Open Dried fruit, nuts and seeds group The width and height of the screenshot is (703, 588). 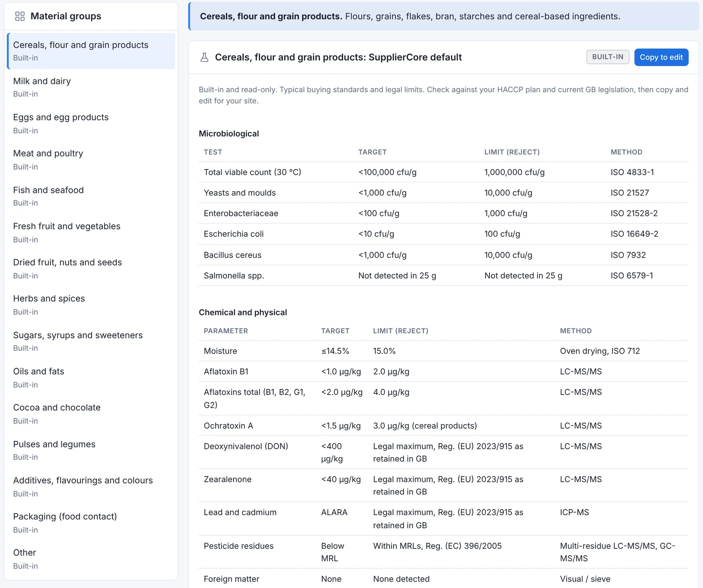click(x=91, y=268)
